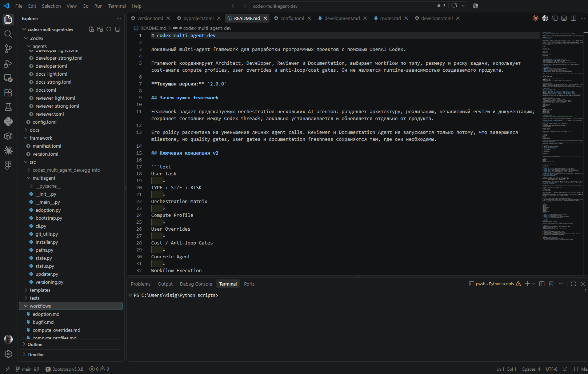
Task: Open the Python extension view
Action: [x=8, y=122]
